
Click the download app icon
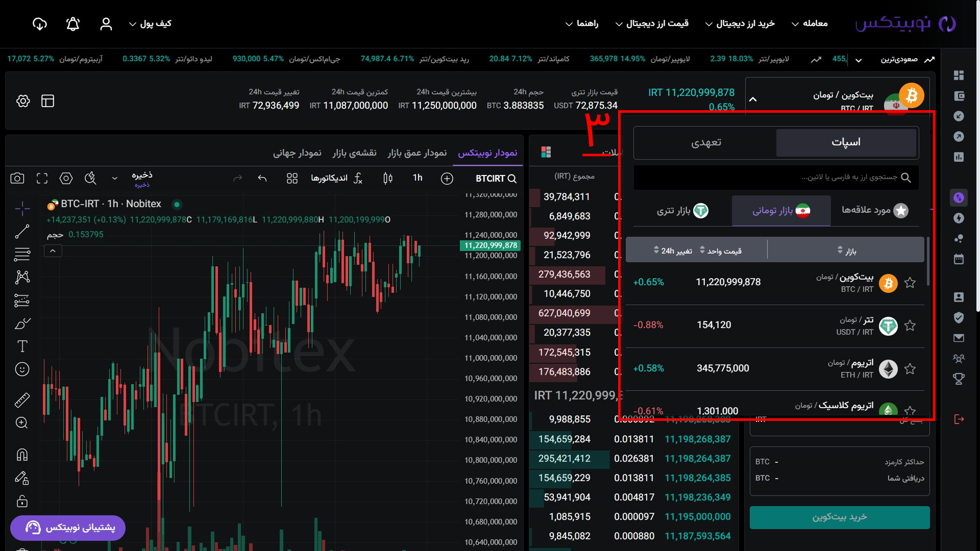[x=39, y=24]
